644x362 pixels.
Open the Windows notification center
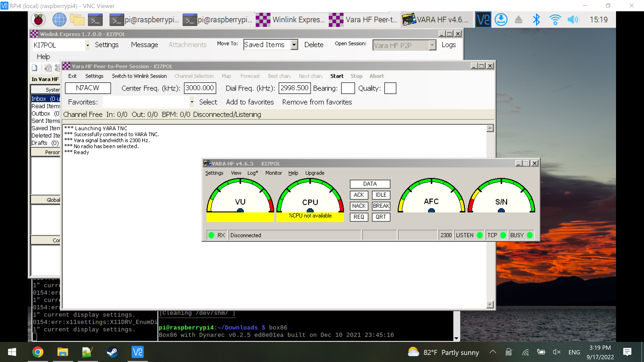click(x=627, y=352)
